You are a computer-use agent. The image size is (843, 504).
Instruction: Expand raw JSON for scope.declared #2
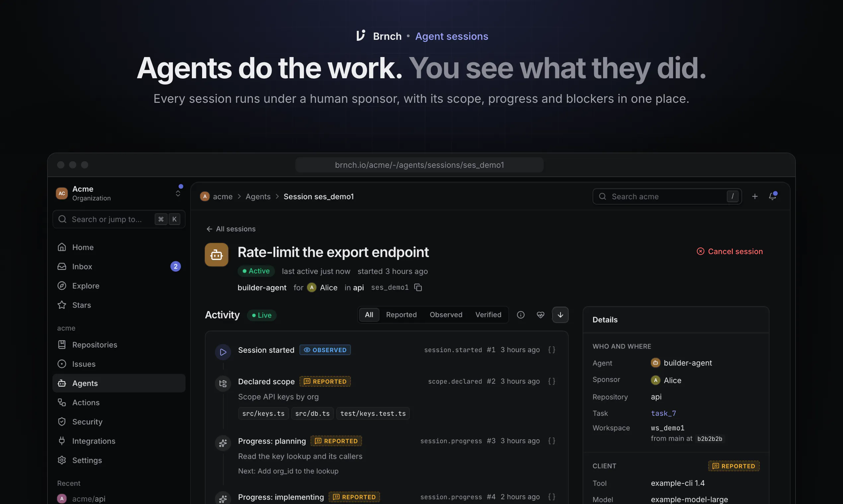click(551, 381)
